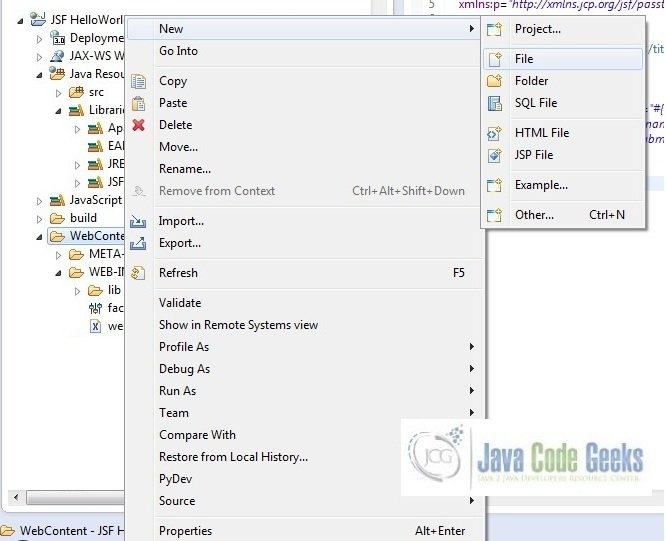Click the Copy icon in context menu
This screenshot has width=666, height=541.
pyautogui.click(x=138, y=81)
